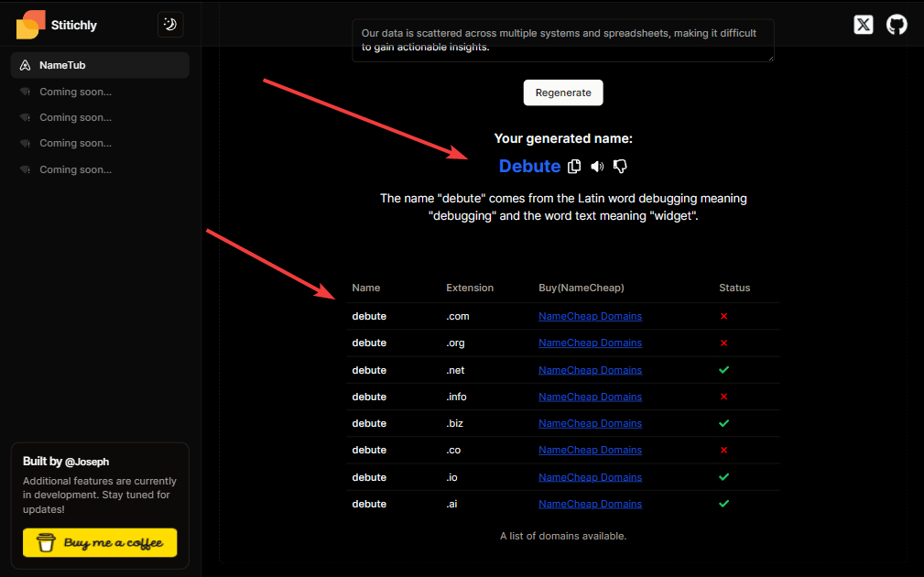Viewport: 924px width, 577px height.
Task: Play pronunciation with the speaker icon
Action: coord(597,167)
